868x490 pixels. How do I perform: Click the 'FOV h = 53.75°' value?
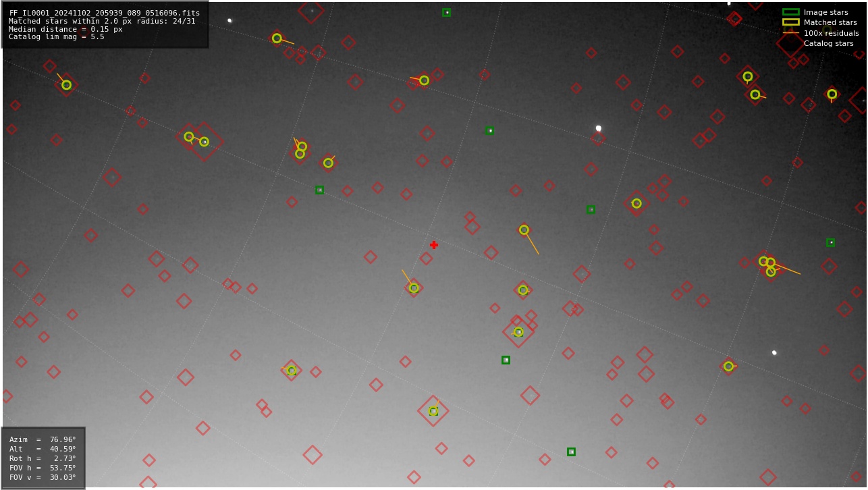pos(43,468)
